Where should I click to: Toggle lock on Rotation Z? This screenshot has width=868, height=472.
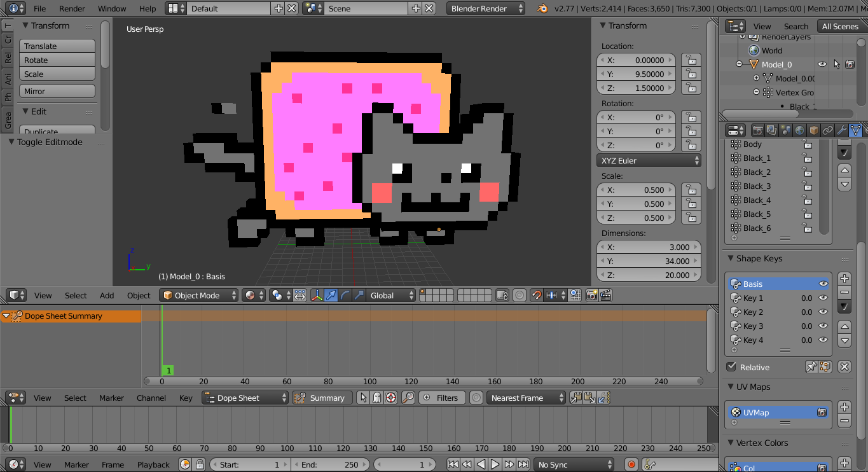[691, 145]
